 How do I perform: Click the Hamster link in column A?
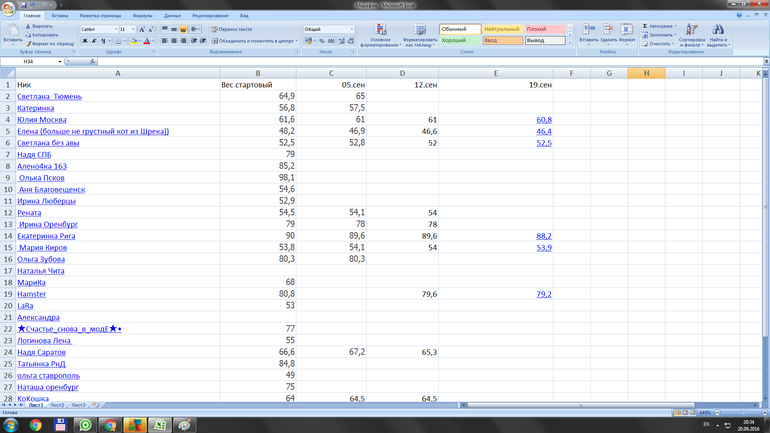tap(31, 294)
